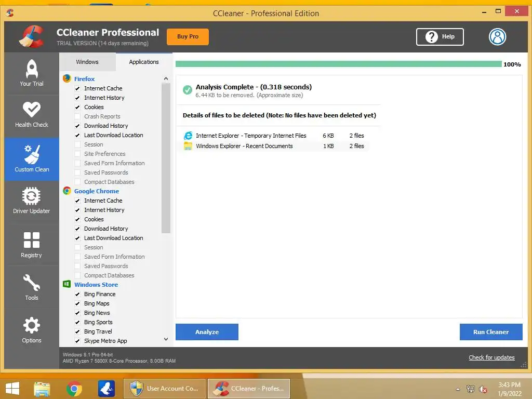Switch to the Applications tab

click(x=144, y=62)
